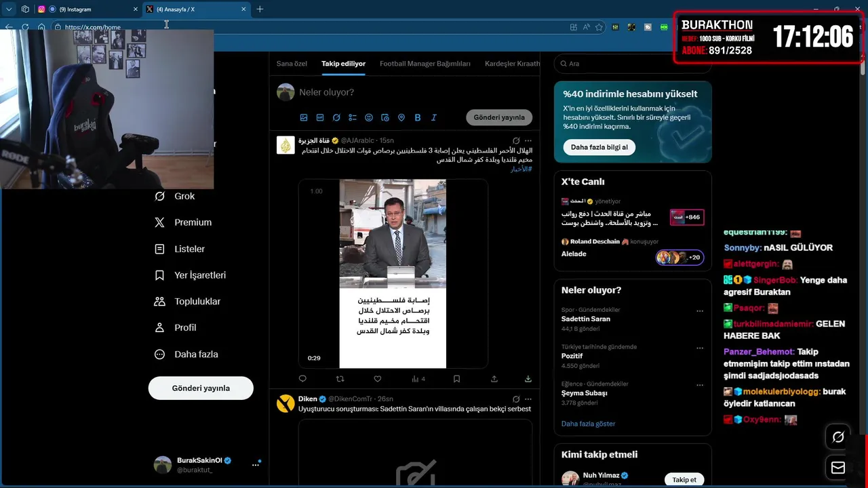Toggle italic text formatting in composer
Image resolution: width=868 pixels, height=488 pixels.
[x=434, y=117]
